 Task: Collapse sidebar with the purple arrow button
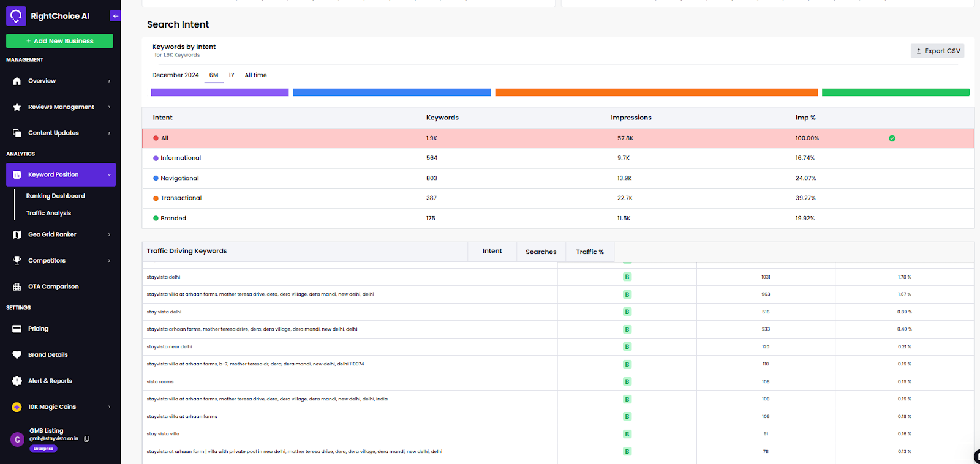[115, 16]
